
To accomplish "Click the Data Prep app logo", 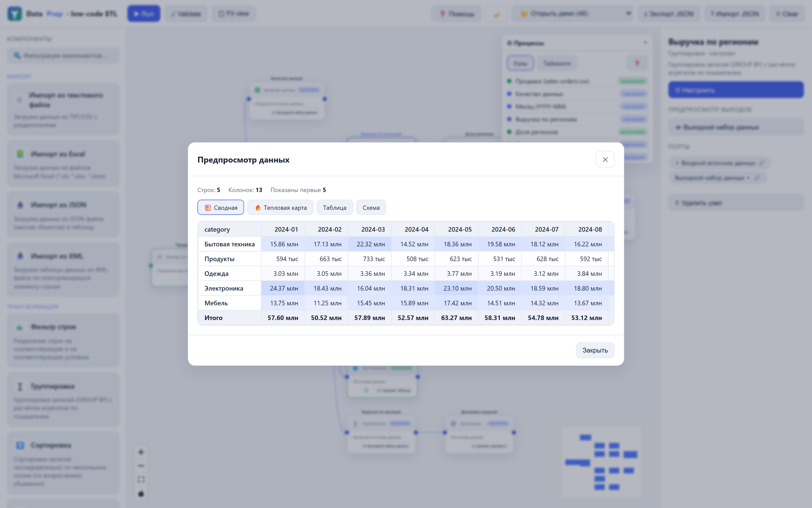I will click(x=14, y=14).
